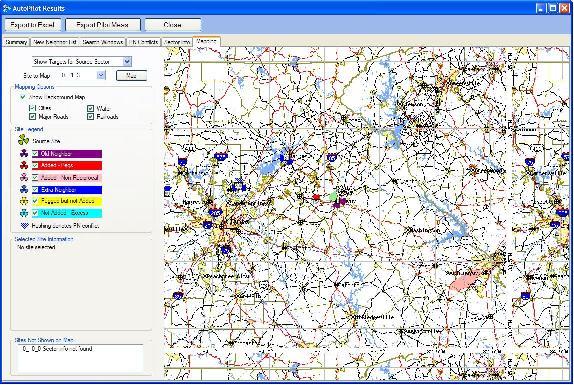Click the hatched PN conflict legend icon

[24, 226]
